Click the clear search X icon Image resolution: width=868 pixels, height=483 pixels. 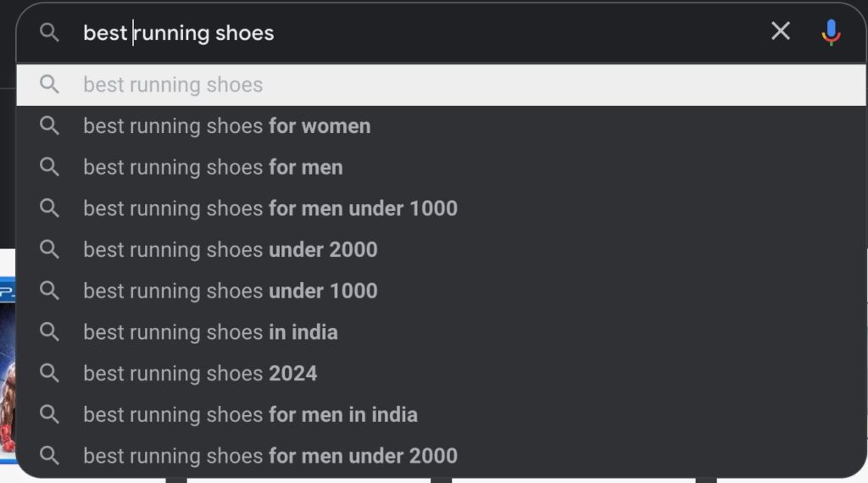coord(780,31)
